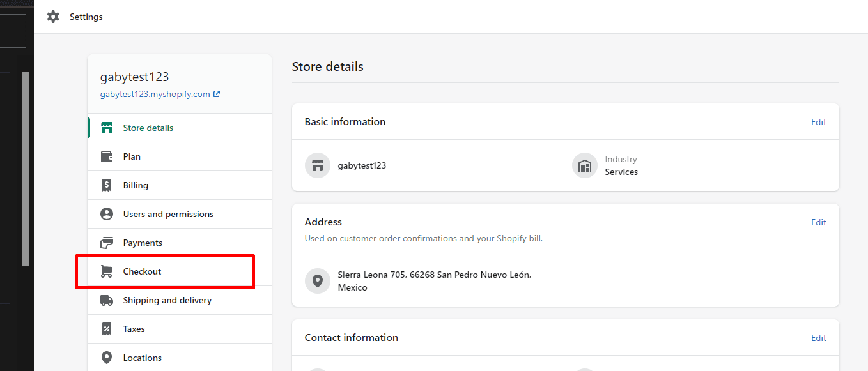Go to Billing settings
Image resolution: width=868 pixels, height=371 pixels.
pos(180,185)
